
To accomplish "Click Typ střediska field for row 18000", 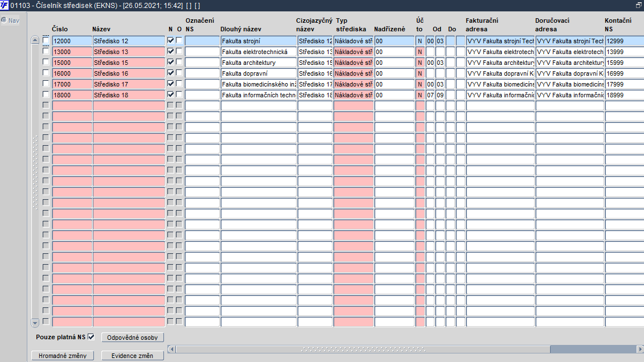I will (353, 95).
